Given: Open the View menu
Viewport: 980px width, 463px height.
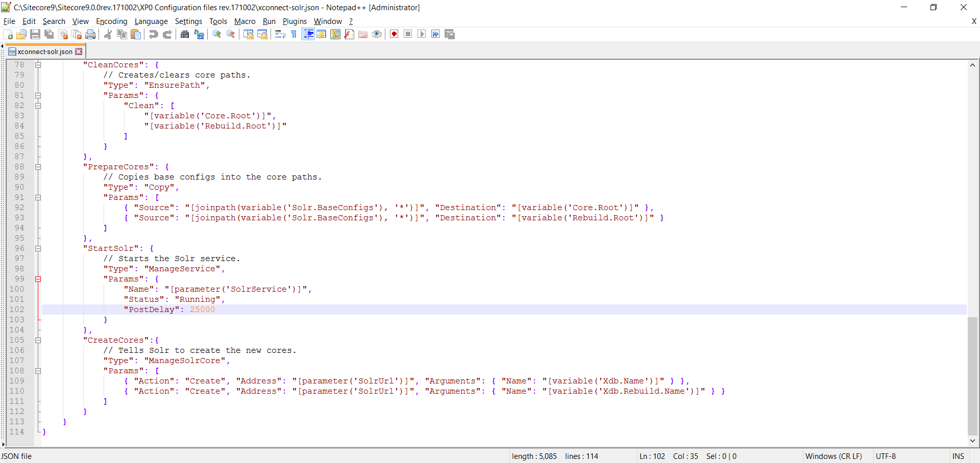Looking at the screenshot, I should (x=81, y=21).
